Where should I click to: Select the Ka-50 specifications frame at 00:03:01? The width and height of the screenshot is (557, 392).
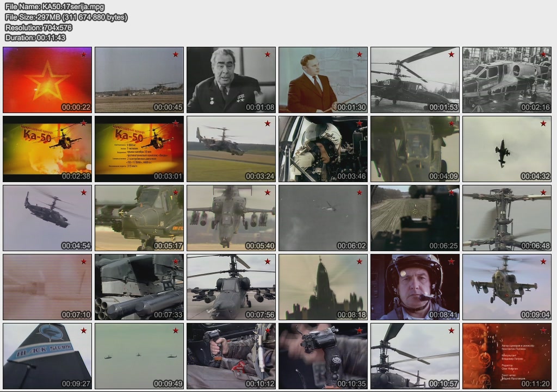coord(139,148)
